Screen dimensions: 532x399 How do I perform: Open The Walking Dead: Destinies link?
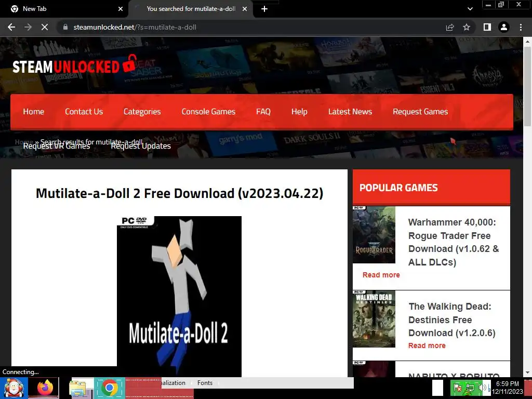(451, 320)
